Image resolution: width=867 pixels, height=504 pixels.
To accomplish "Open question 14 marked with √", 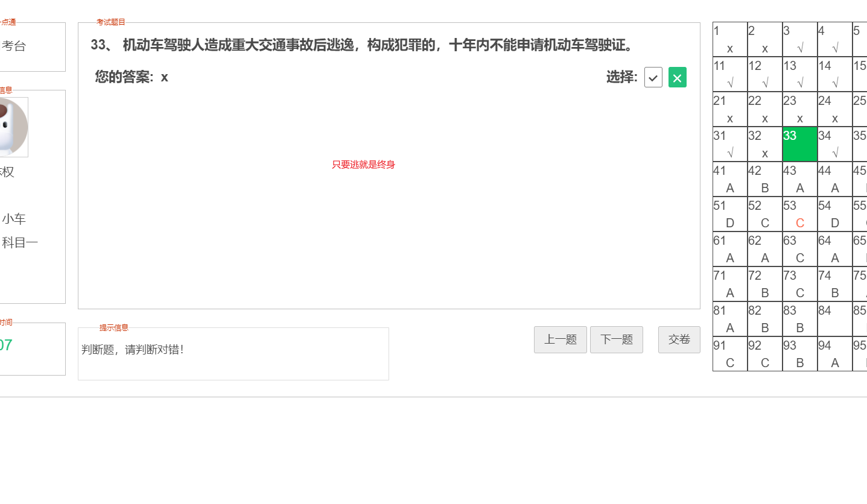I will [834, 74].
